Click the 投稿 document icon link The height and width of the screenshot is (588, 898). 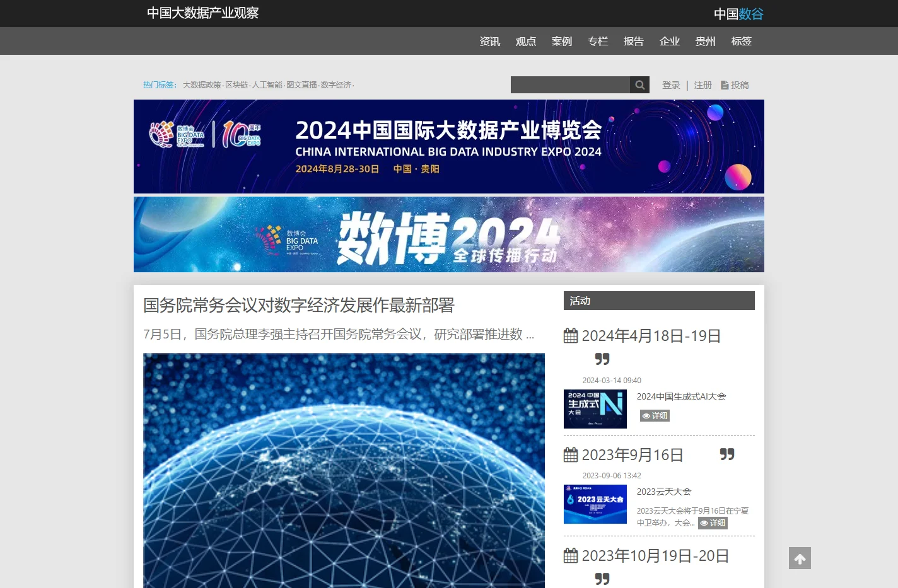[735, 85]
